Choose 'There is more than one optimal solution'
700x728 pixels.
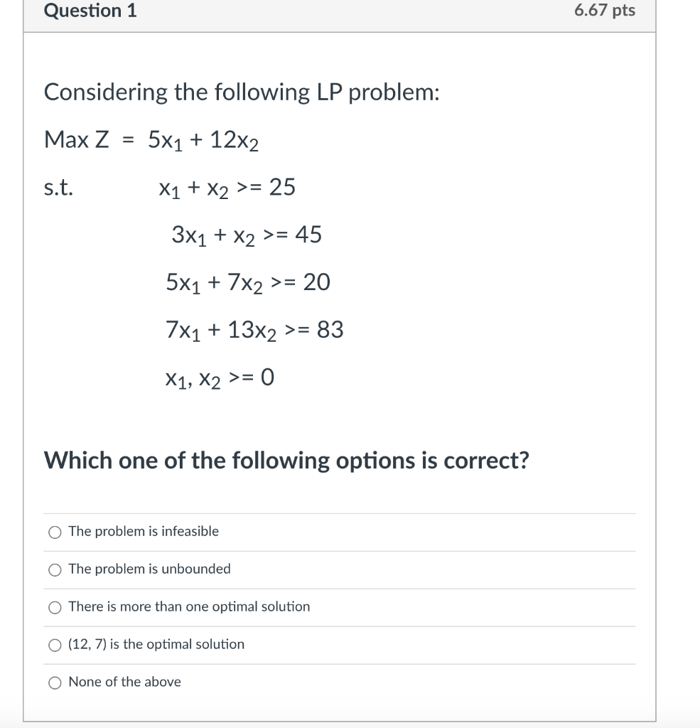[x=55, y=607]
